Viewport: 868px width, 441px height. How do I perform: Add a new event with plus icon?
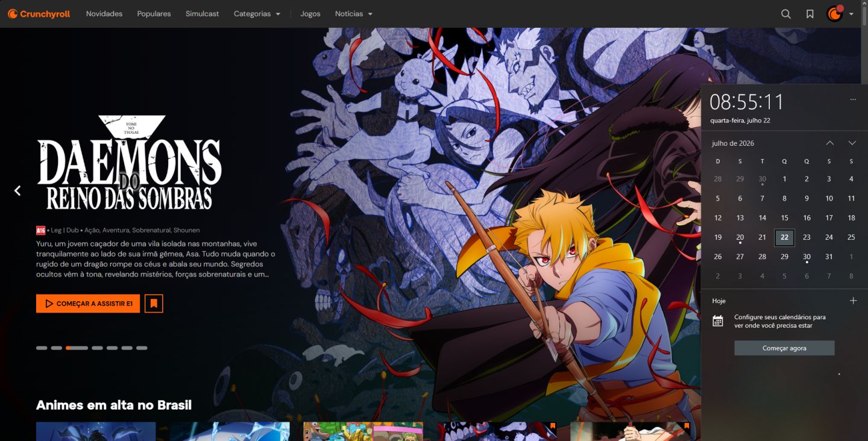pyautogui.click(x=853, y=301)
